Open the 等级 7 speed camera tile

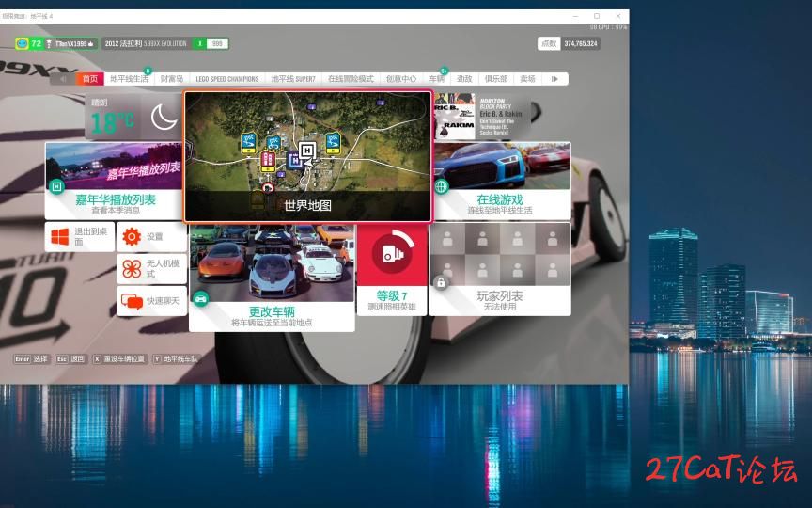coord(392,269)
